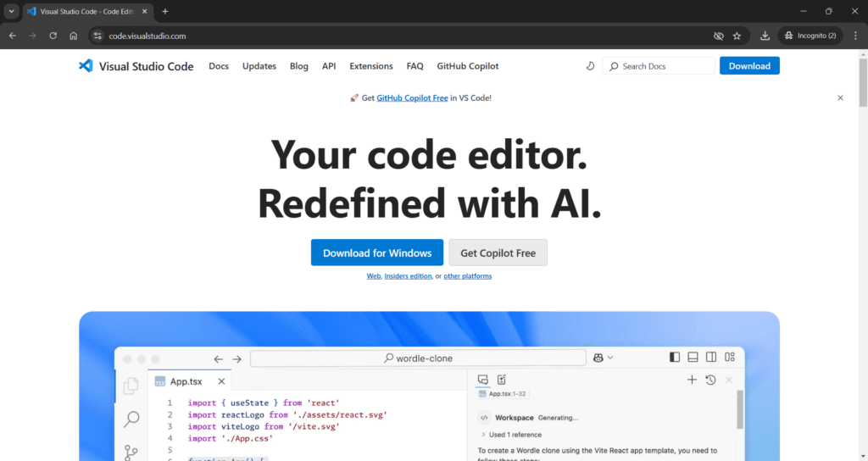868x461 pixels.
Task: Click the chat history clock icon
Action: [711, 380]
